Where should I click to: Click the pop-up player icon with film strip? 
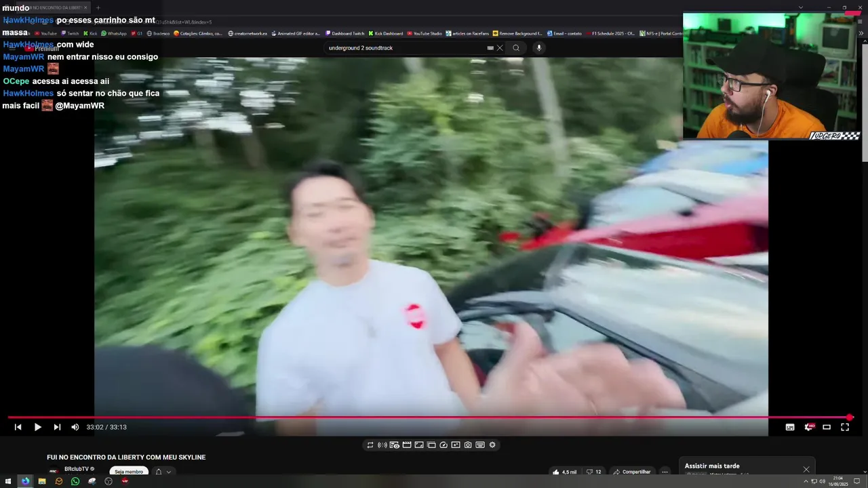tap(431, 445)
